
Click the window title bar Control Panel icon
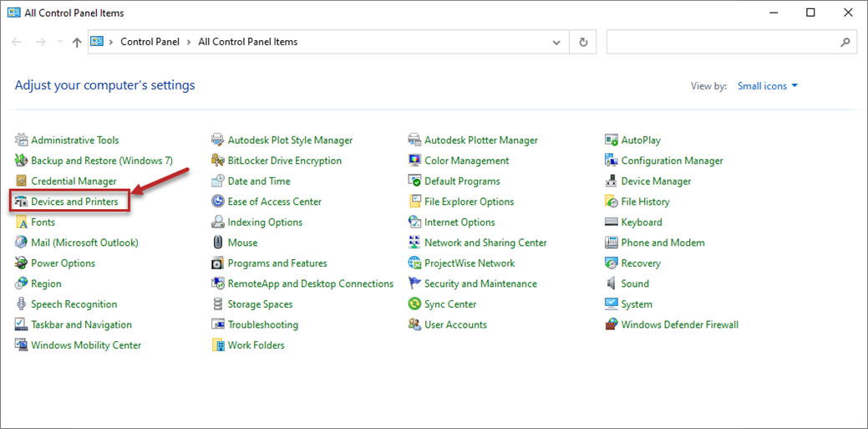tap(14, 13)
